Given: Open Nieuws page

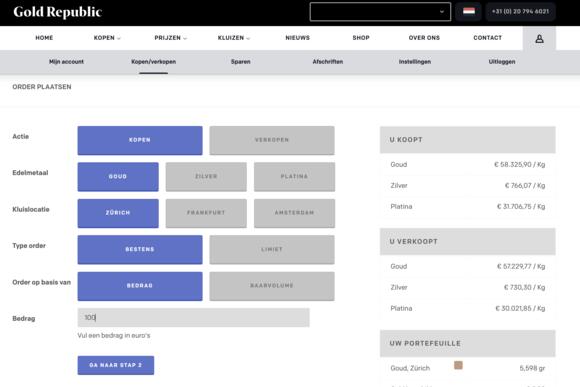Looking at the screenshot, I should tap(297, 38).
